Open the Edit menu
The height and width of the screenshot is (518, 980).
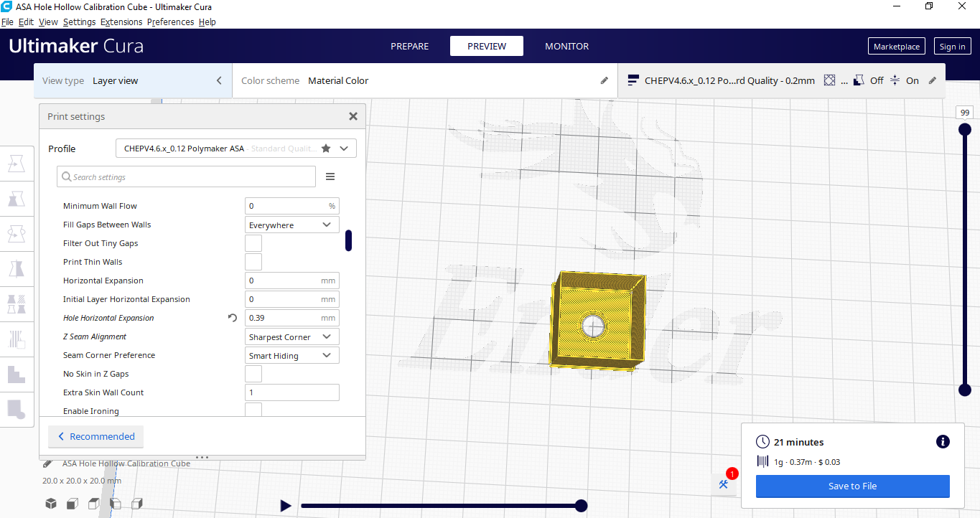(27, 22)
